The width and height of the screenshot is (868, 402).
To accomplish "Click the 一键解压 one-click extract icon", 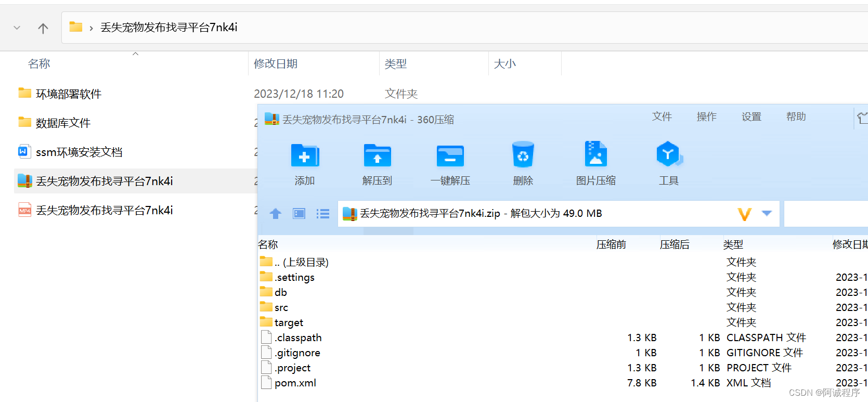I will tap(450, 155).
